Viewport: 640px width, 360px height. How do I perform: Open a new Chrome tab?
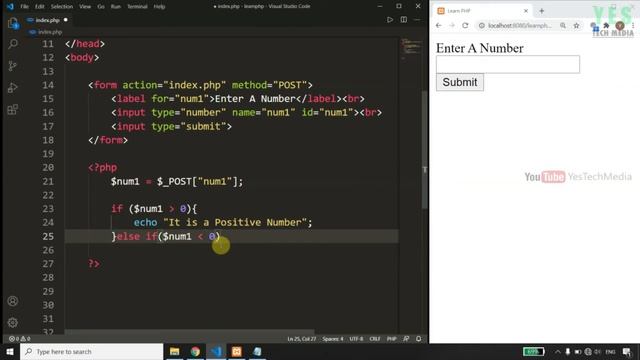(542, 11)
